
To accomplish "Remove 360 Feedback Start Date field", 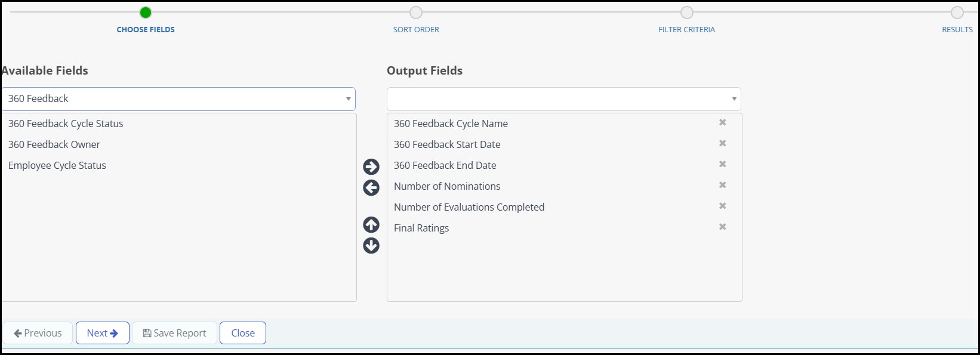I will click(x=722, y=143).
